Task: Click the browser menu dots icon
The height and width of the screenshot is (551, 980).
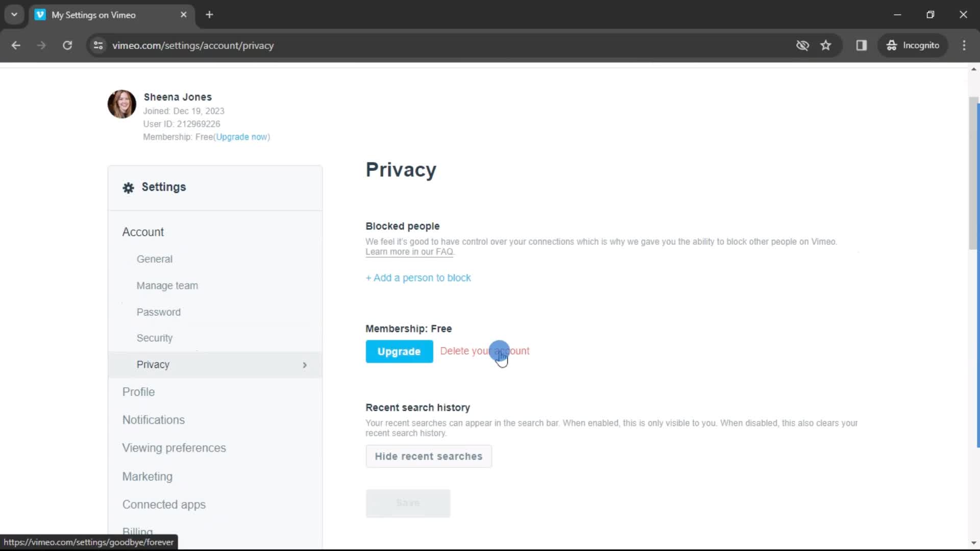Action: 964,45
